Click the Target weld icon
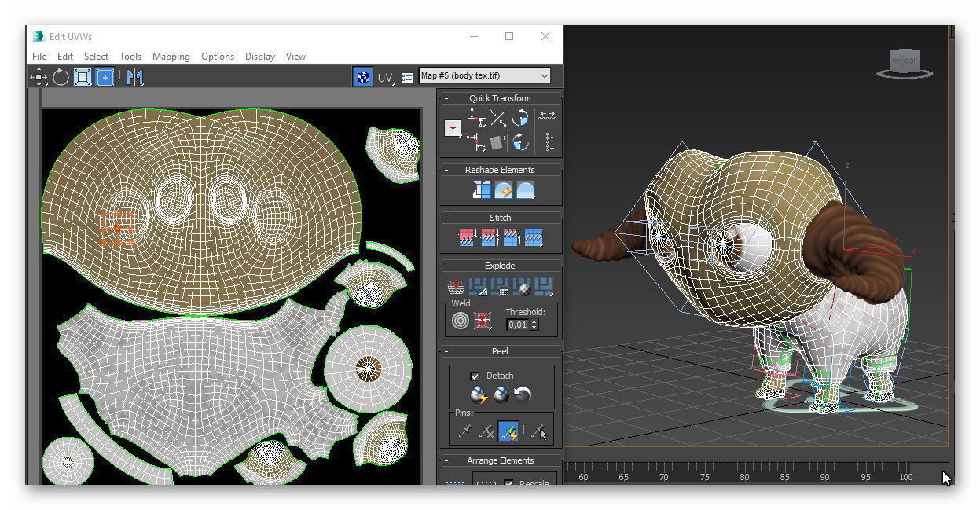The width and height of the screenshot is (980, 510). (x=460, y=321)
